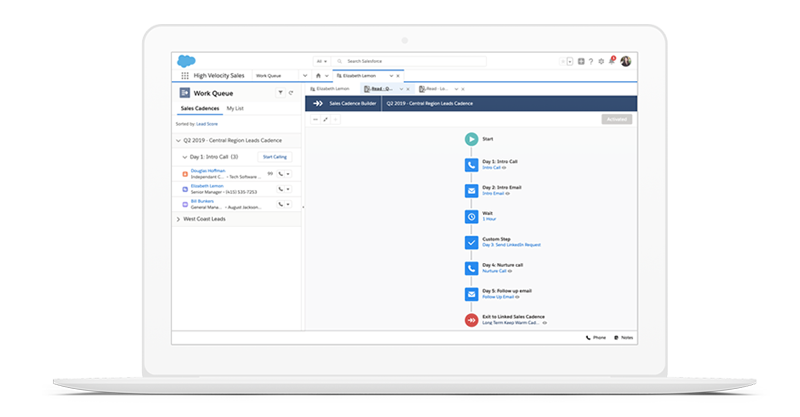
Task: Preview the Intro Email template eye icon
Action: (x=507, y=193)
